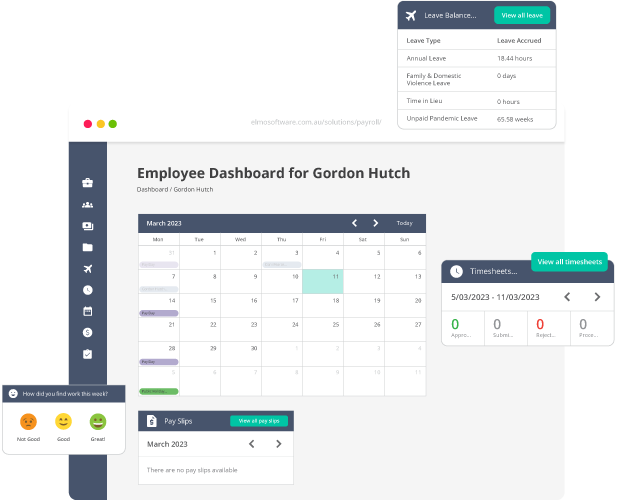Viewport: 620px width, 500px height.
Task: Select the highlighted day 11 calendar cell
Action: tap(322, 281)
